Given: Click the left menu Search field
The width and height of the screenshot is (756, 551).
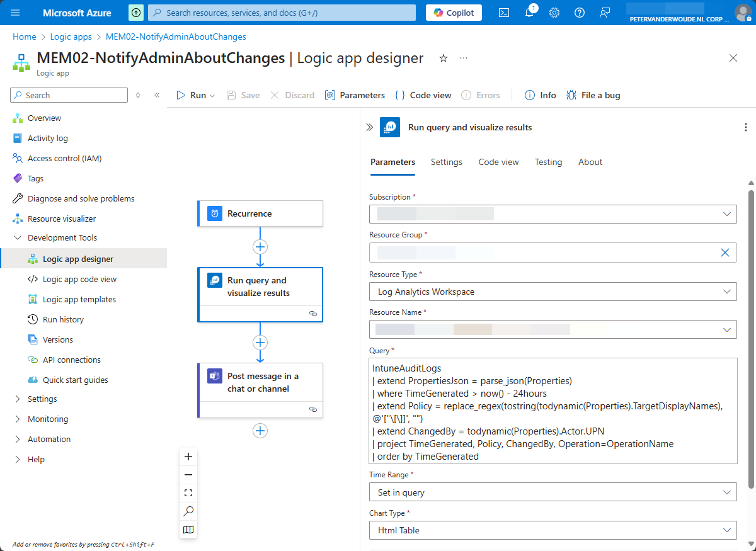Looking at the screenshot, I should pos(69,95).
